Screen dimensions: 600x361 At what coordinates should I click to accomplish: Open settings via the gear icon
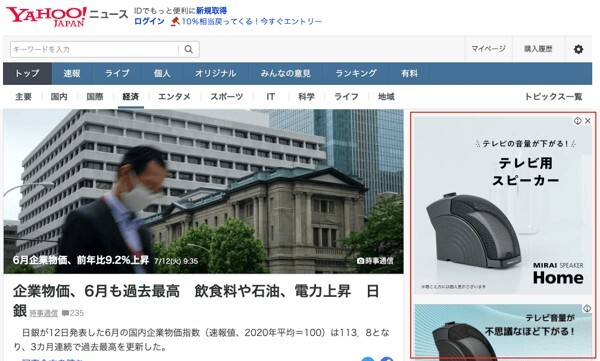click(578, 49)
